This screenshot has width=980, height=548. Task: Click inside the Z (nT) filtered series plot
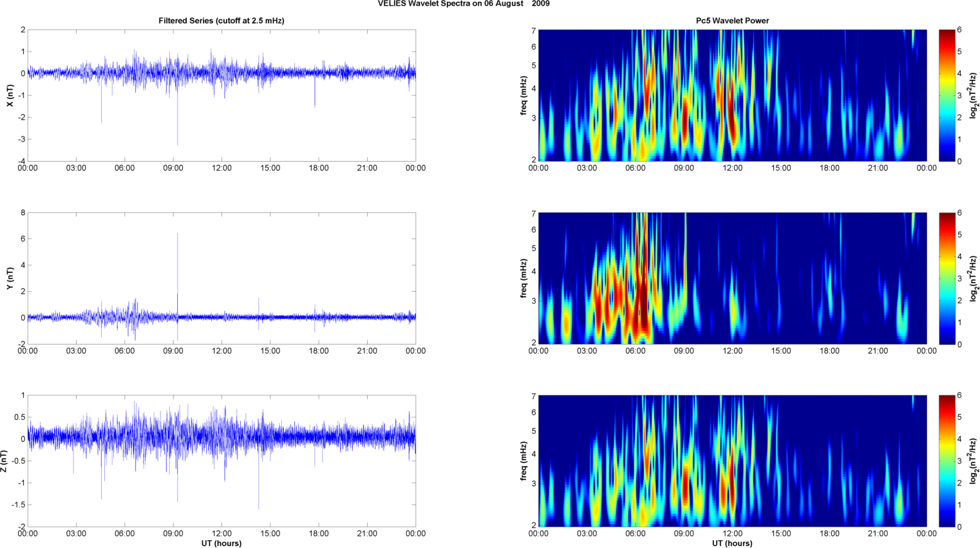[x=221, y=461]
